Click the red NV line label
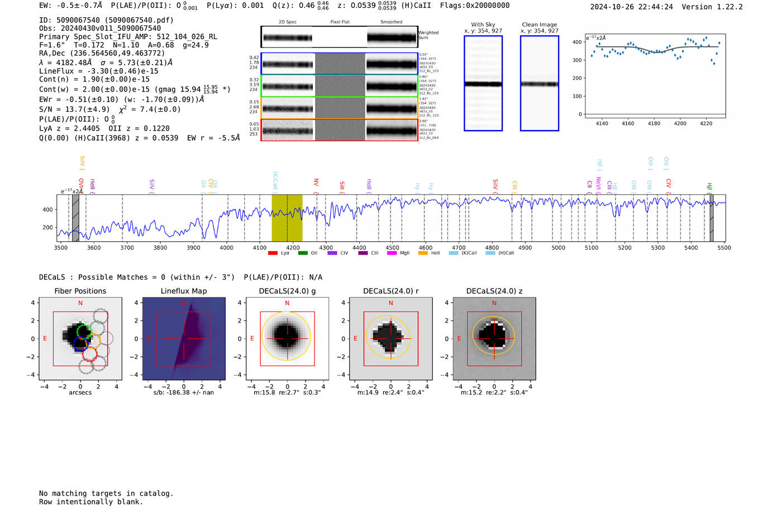The height and width of the screenshot is (532, 782). pos(316,183)
